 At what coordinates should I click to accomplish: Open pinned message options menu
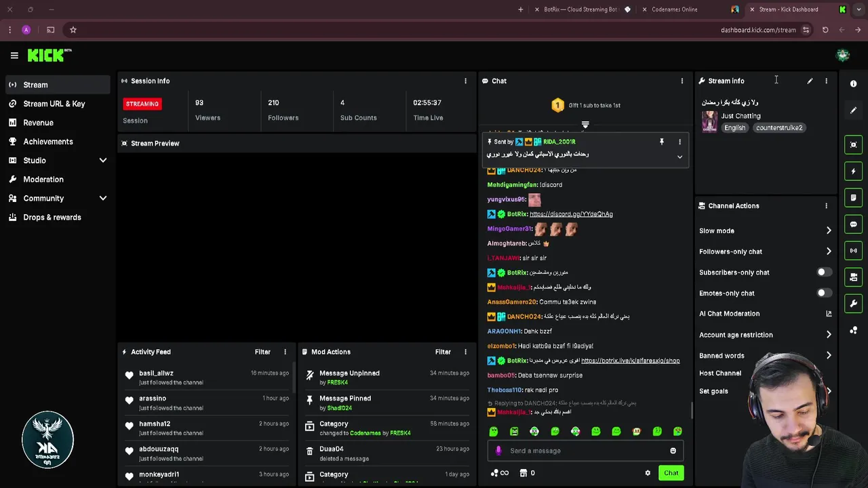[x=679, y=142]
